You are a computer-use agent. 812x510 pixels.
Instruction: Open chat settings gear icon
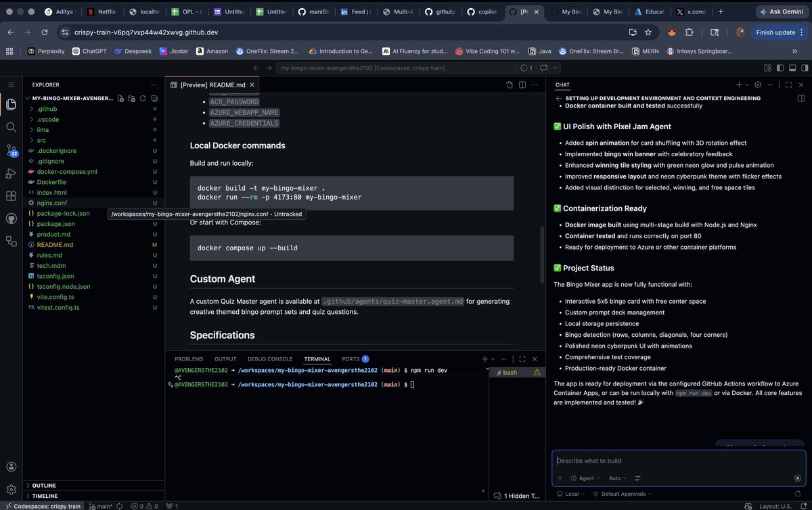point(758,85)
